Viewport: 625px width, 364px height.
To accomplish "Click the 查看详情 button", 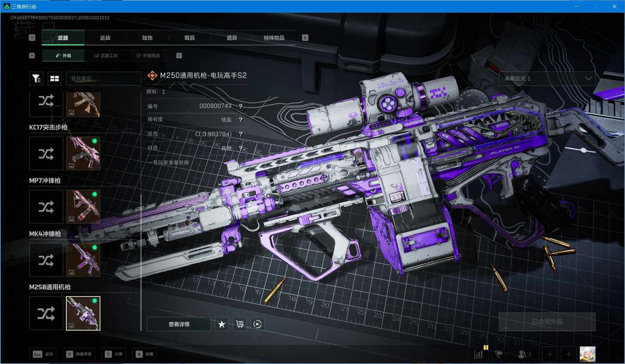I will [x=179, y=324].
